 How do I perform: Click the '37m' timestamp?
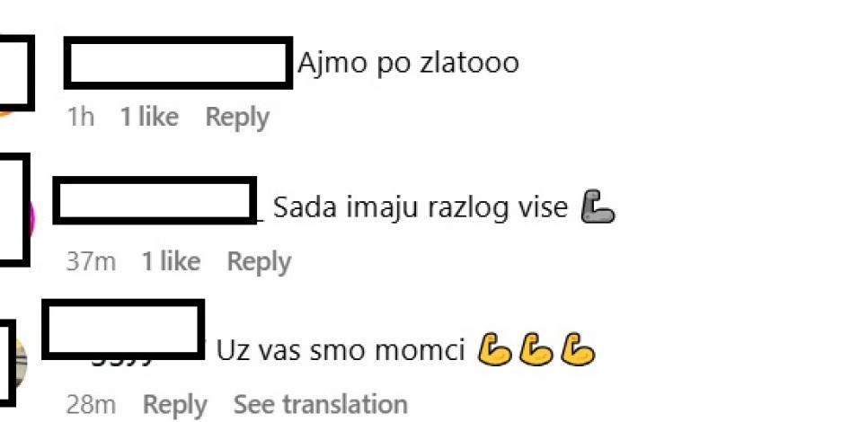tap(91, 261)
